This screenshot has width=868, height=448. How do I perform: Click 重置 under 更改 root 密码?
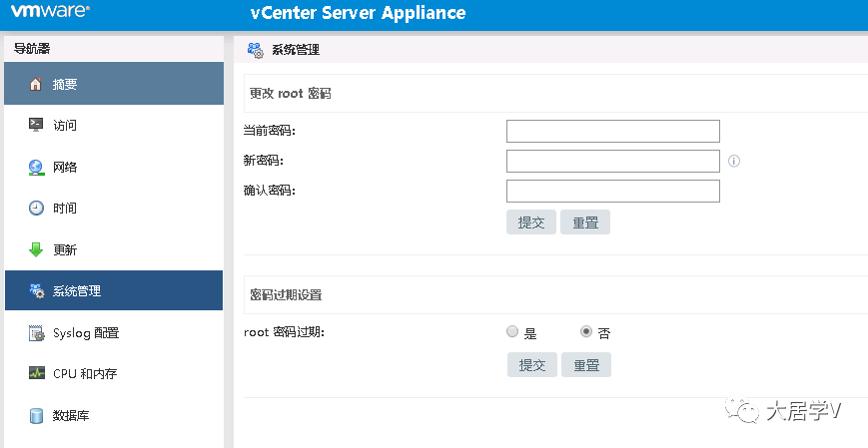(585, 222)
